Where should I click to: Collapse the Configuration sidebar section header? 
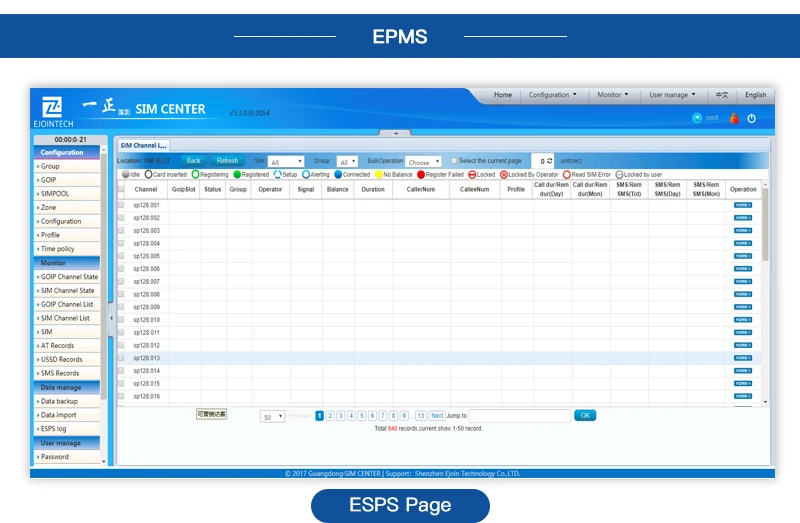[67, 152]
